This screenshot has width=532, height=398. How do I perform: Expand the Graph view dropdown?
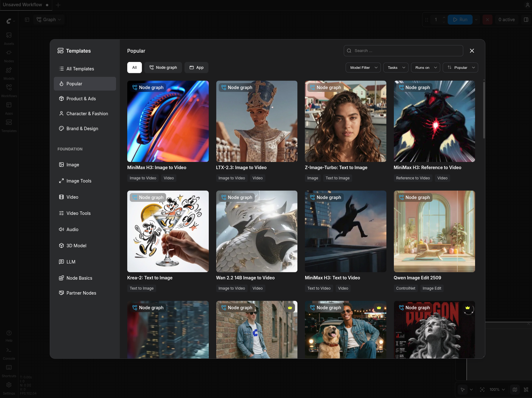49,20
